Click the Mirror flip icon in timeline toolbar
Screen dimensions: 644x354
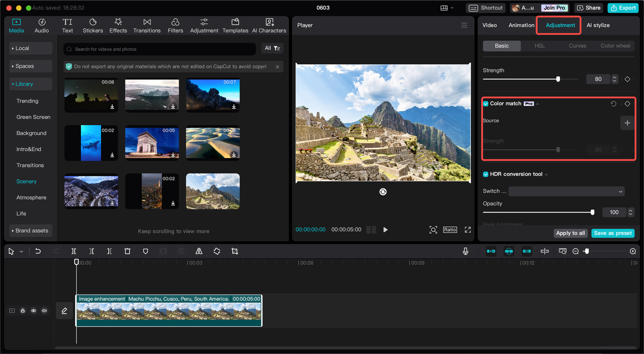[x=199, y=251]
